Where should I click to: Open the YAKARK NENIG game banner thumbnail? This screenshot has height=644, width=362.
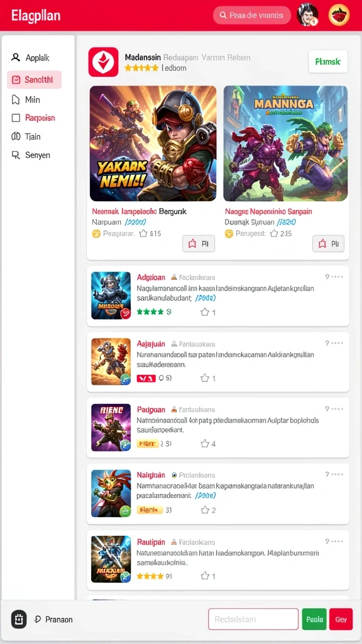tap(153, 143)
